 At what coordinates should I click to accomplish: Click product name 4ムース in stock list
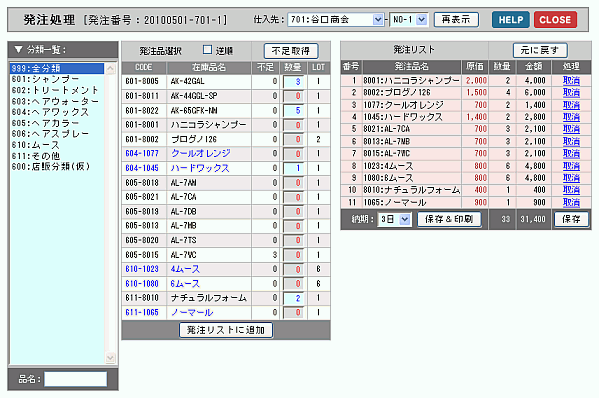click(185, 269)
